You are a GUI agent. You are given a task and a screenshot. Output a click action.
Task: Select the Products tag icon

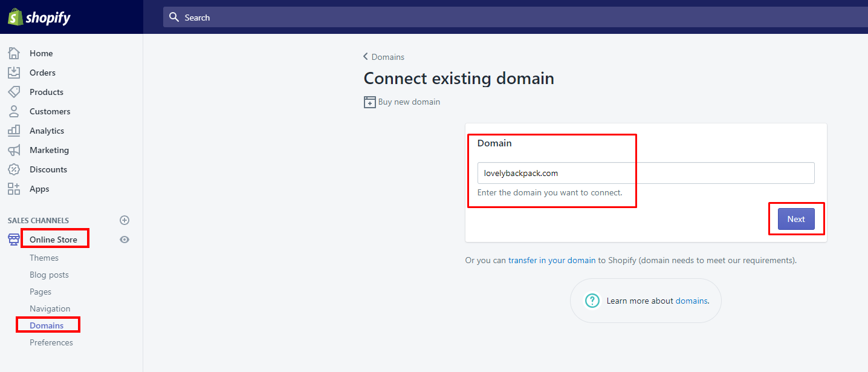coord(14,92)
